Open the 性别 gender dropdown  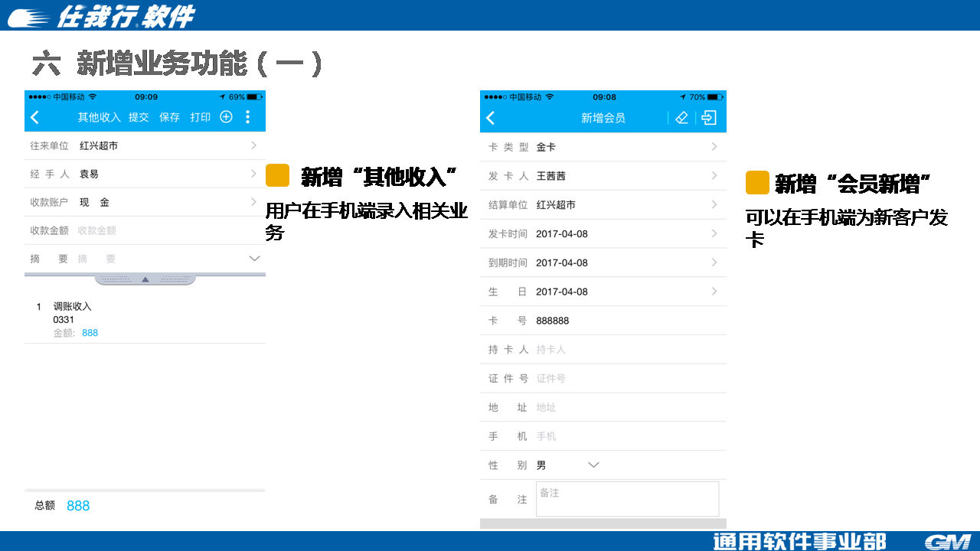click(x=593, y=465)
